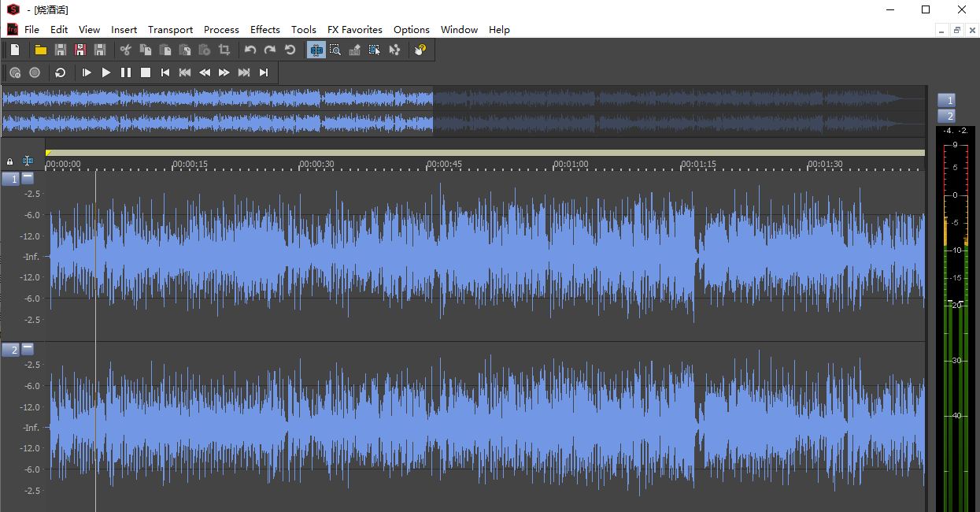Click the Play button
This screenshot has height=512, width=980.
(x=106, y=72)
